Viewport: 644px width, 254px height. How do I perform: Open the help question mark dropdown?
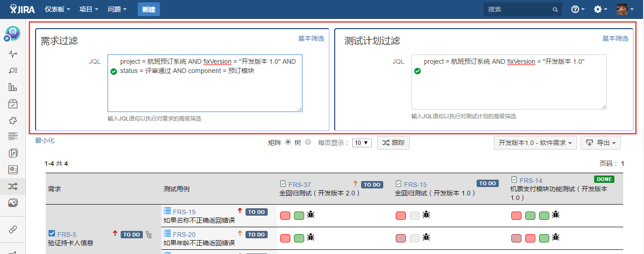pyautogui.click(x=578, y=9)
